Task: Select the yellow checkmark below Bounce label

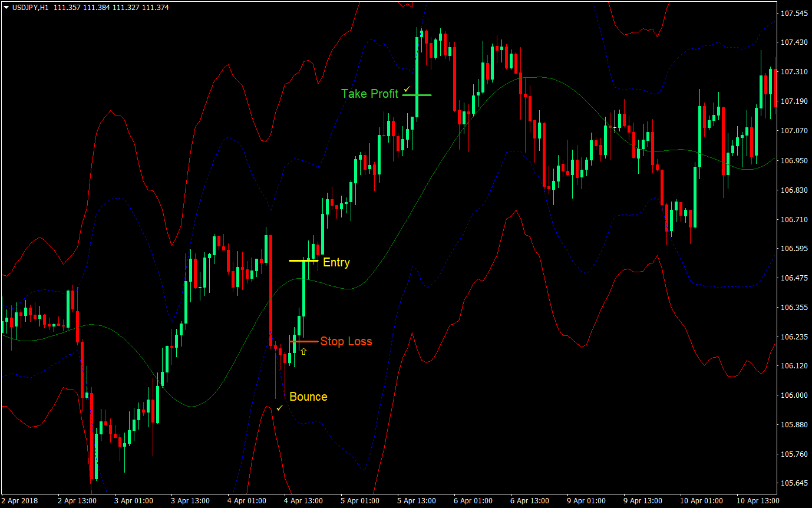Action: pos(280,407)
